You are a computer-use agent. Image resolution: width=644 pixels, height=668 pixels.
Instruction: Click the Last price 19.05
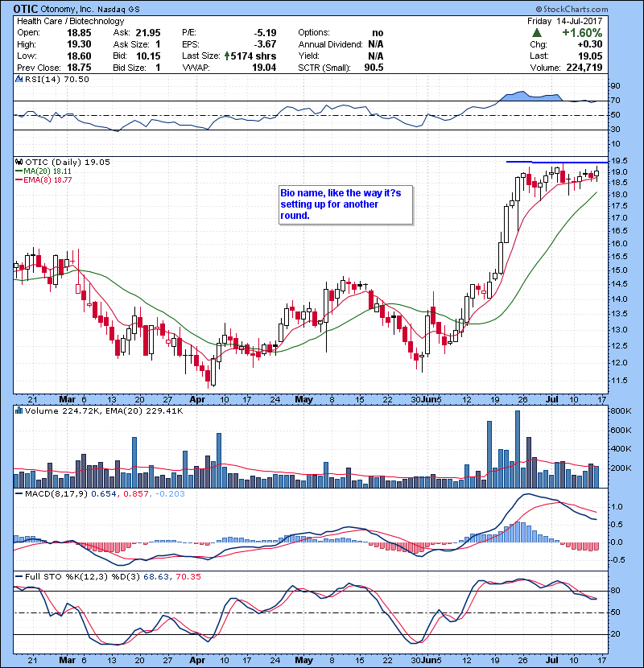point(590,56)
